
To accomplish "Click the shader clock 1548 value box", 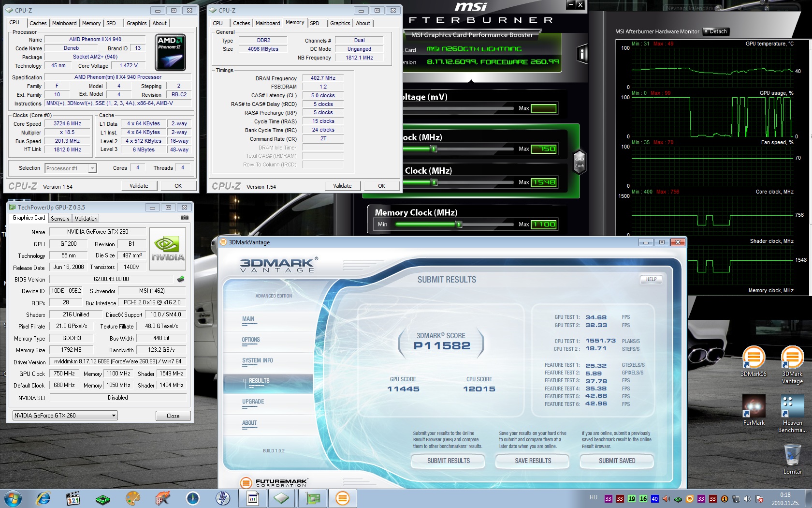I will 544,182.
